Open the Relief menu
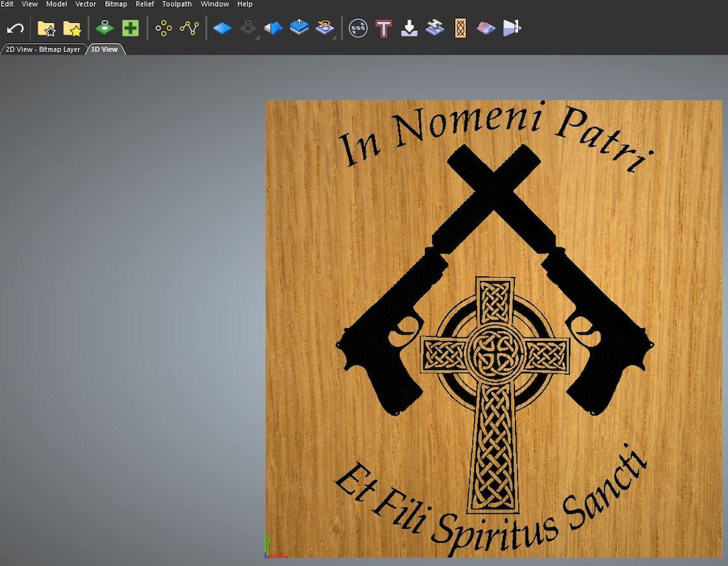Viewport: 728px width, 566px height. (144, 4)
